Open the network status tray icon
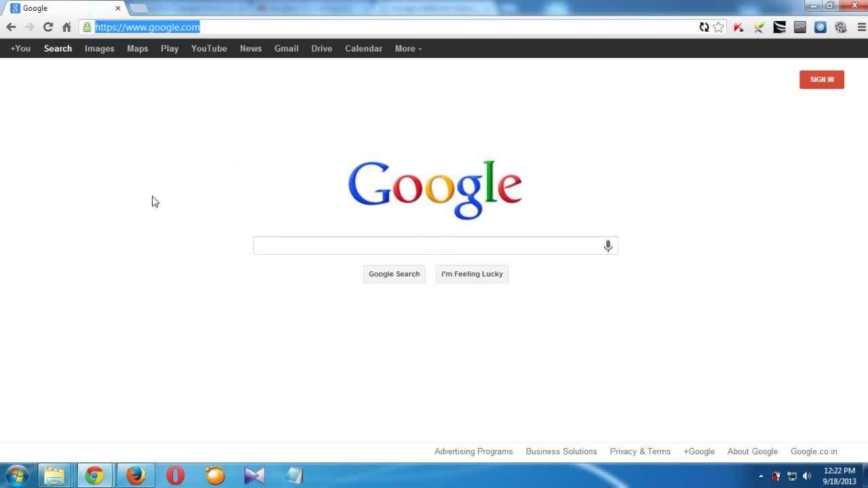The height and width of the screenshot is (488, 868). (791, 476)
